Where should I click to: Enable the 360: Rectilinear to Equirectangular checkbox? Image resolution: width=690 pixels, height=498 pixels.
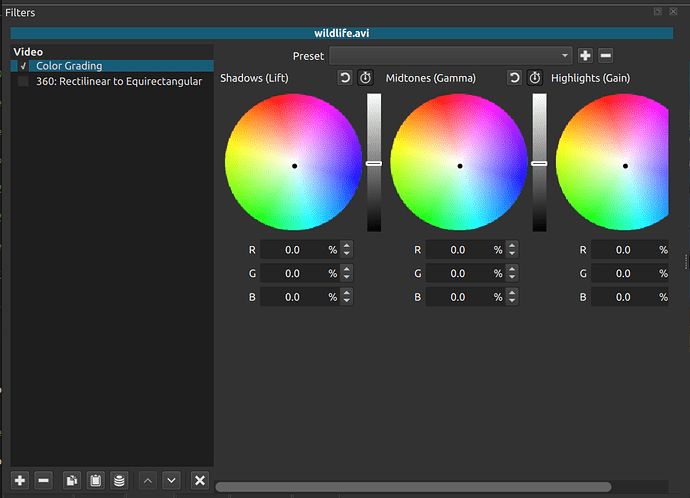(x=23, y=82)
